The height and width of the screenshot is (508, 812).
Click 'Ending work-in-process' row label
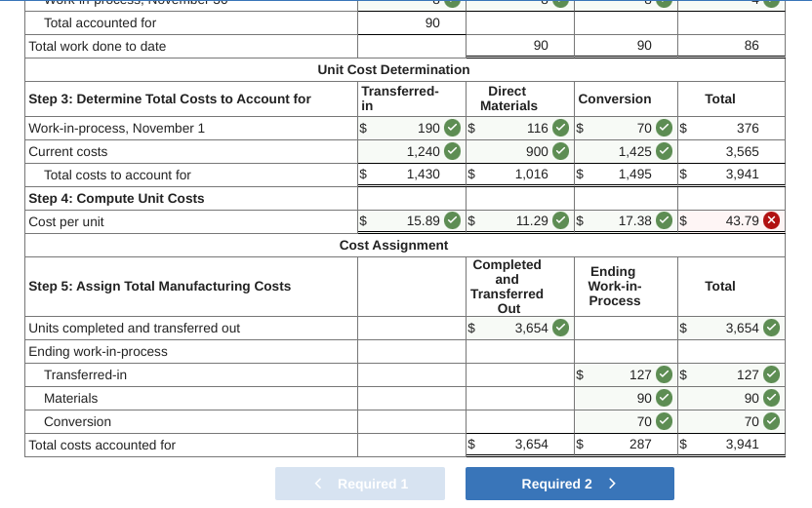(x=98, y=351)
